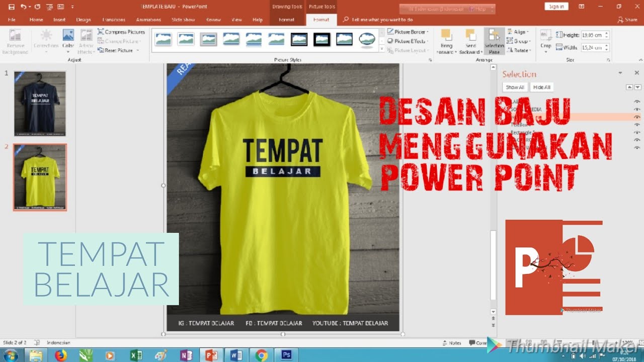The height and width of the screenshot is (362, 644).
Task: Open the Color picture options
Action: [68, 42]
